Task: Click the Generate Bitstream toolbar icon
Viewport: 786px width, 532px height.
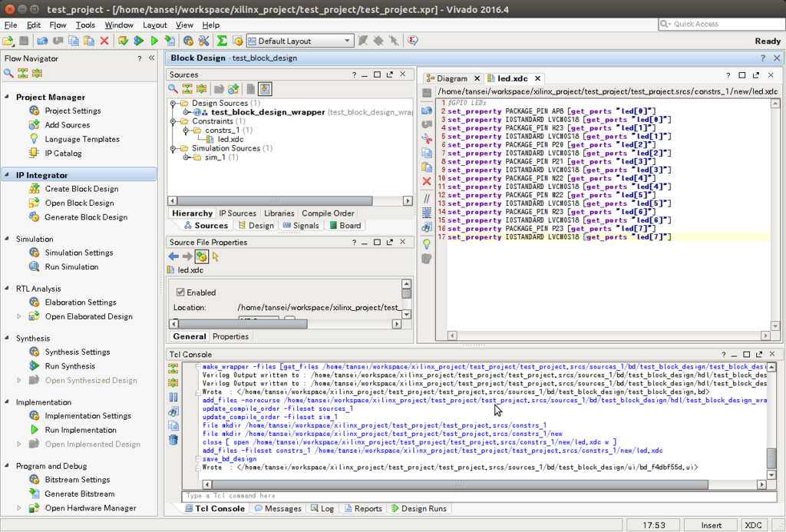Action: click(170, 41)
